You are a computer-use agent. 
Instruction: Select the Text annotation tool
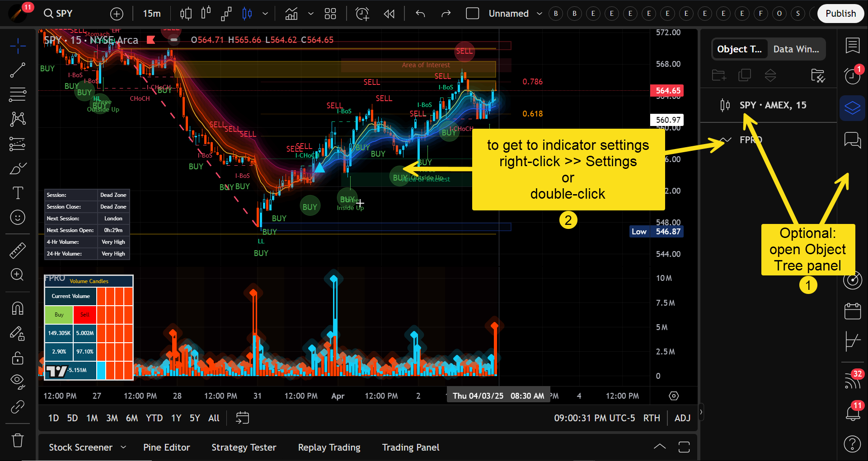tap(18, 193)
